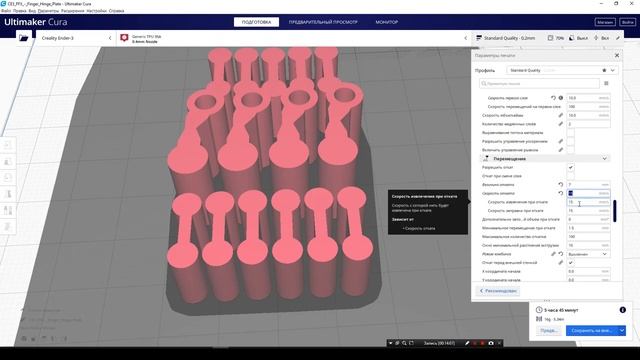Reset retraction distance value
The image size is (640, 360).
pos(560,185)
